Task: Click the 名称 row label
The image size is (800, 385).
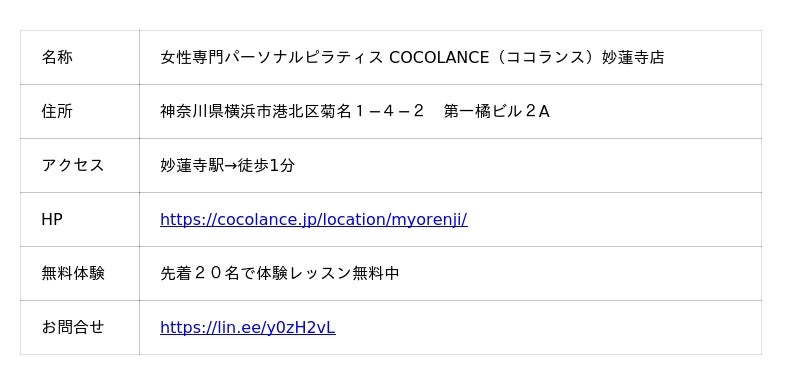Action: click(x=57, y=57)
